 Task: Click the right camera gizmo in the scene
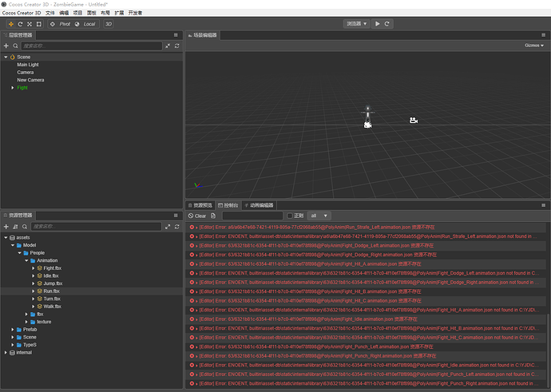point(414,121)
